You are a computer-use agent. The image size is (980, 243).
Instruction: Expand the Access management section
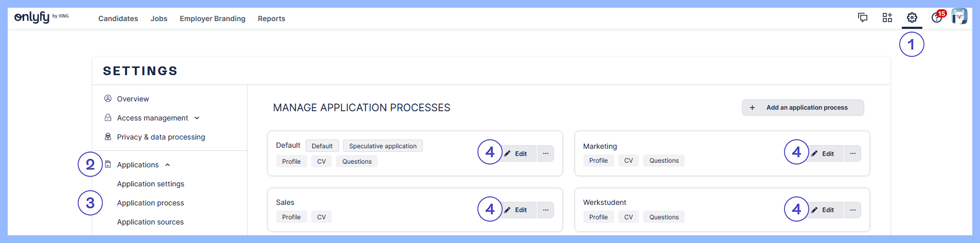click(153, 118)
